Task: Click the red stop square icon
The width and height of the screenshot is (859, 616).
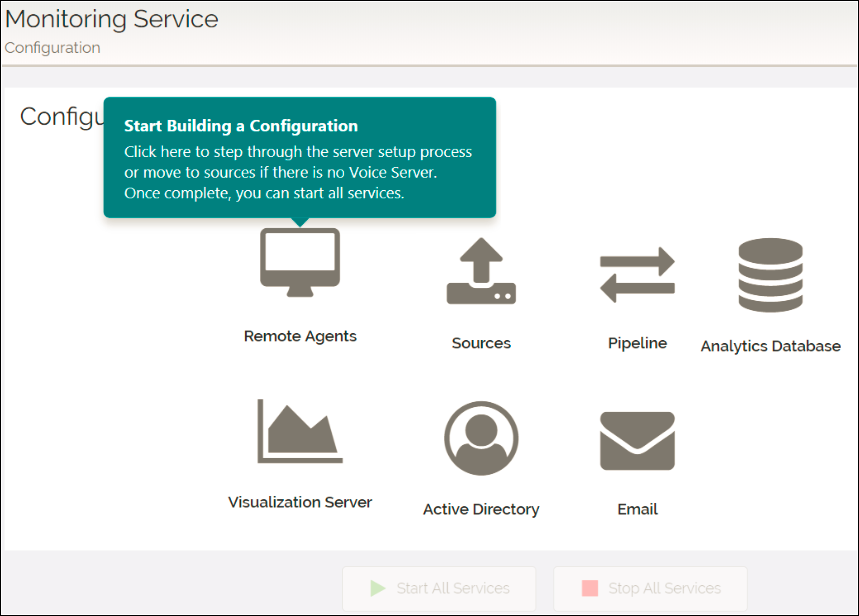Action: point(590,588)
